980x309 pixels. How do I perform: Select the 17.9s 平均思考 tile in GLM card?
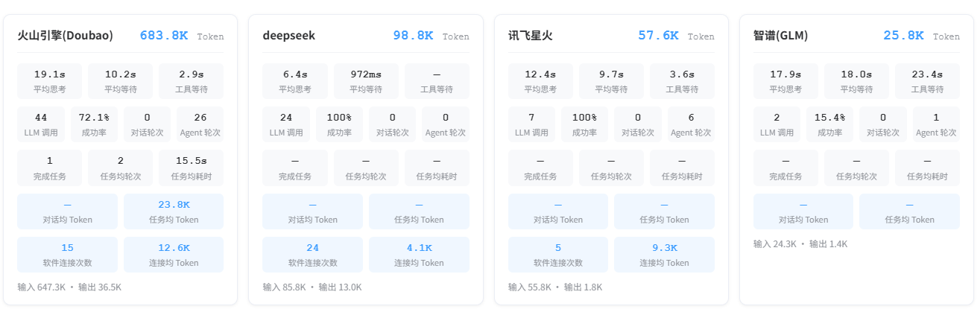tap(785, 81)
